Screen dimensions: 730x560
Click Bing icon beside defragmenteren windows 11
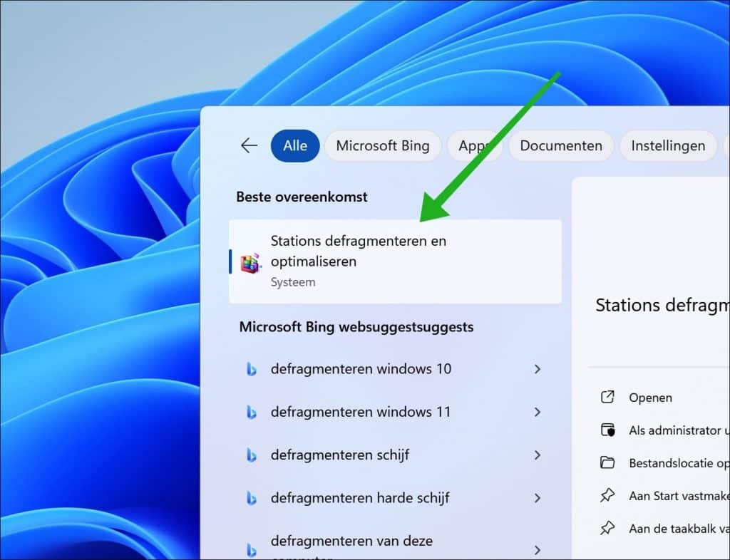[251, 412]
